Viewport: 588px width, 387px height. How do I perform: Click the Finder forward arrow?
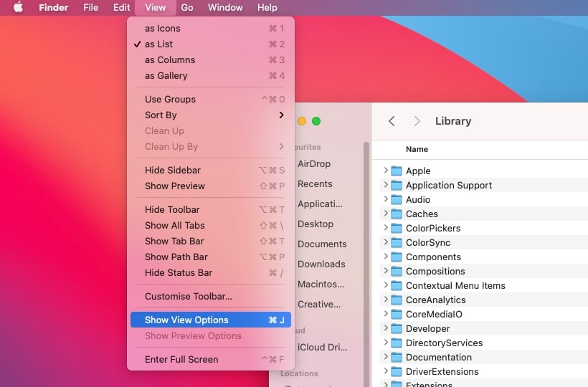pos(417,121)
